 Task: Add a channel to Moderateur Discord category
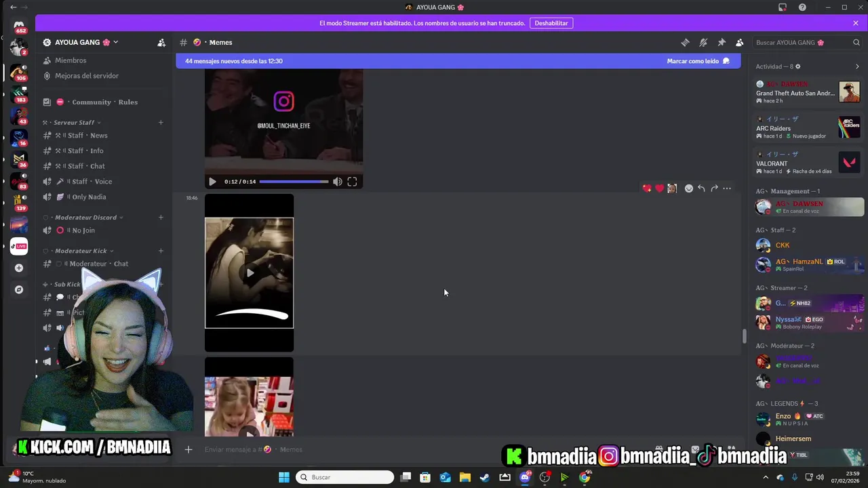pos(161,218)
